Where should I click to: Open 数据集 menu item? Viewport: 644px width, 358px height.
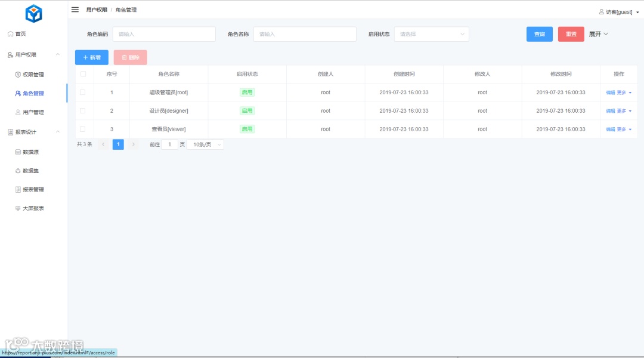tap(33, 171)
